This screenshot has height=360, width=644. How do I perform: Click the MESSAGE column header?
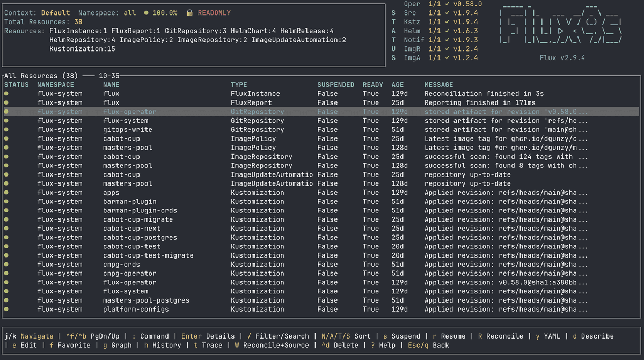point(439,85)
